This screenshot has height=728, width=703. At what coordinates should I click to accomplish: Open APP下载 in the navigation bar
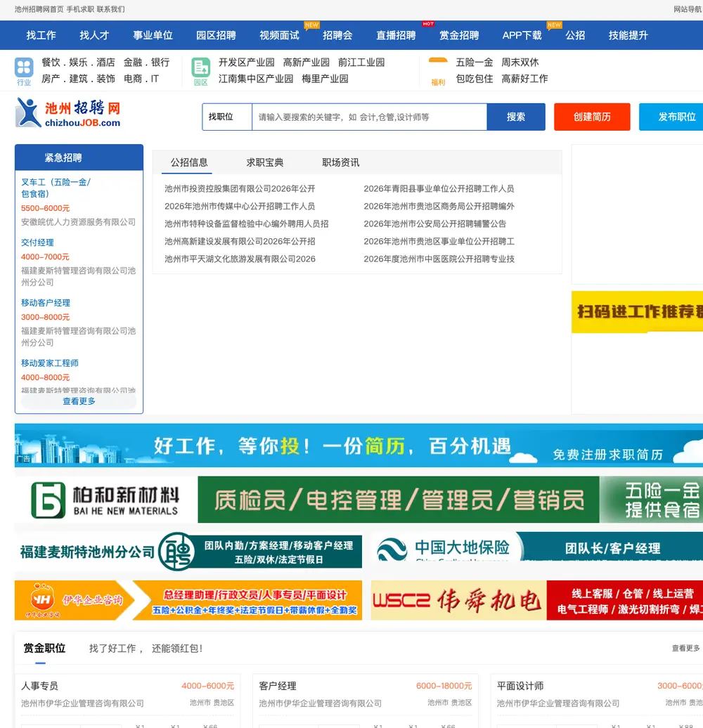coord(522,35)
